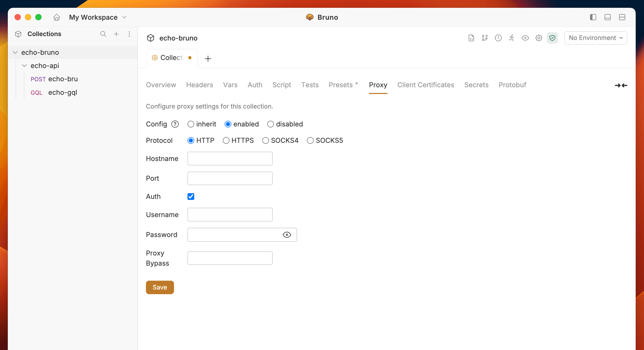The height and width of the screenshot is (350, 644).
Task: Toggle the left sidebar layout icon
Action: tap(593, 17)
